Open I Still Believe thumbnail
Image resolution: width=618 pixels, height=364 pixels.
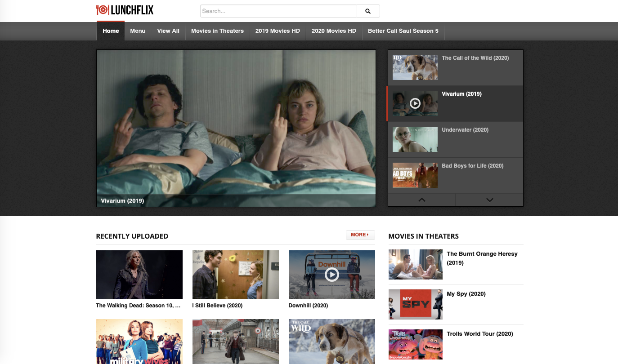pyautogui.click(x=236, y=275)
